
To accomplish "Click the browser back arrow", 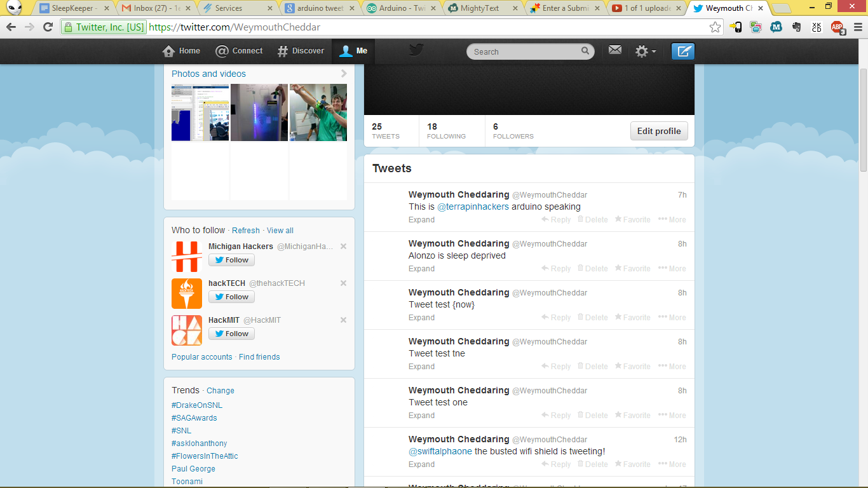I will 11,27.
